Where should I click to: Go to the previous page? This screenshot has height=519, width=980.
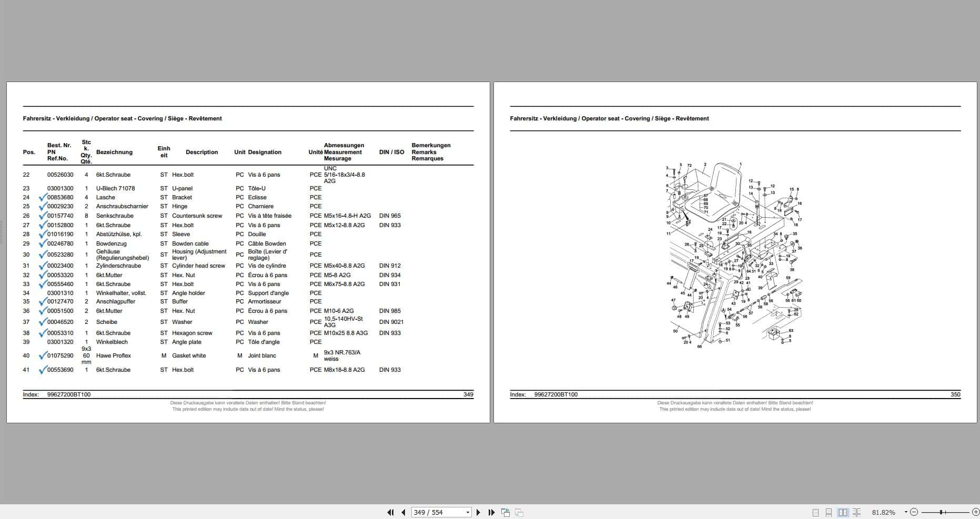pyautogui.click(x=403, y=512)
